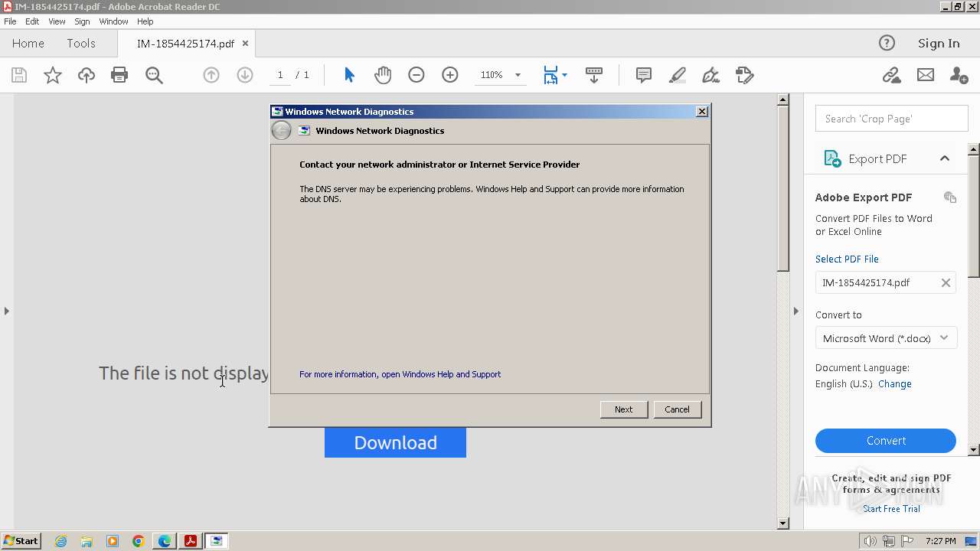980x551 pixels.
Task: Click the page number input field
Action: coord(280,75)
